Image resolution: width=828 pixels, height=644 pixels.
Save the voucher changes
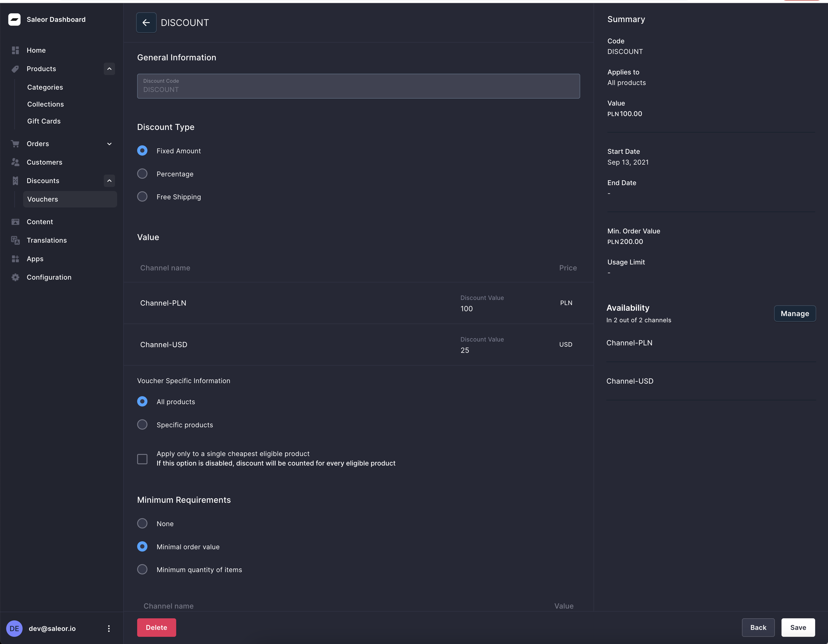tap(798, 627)
